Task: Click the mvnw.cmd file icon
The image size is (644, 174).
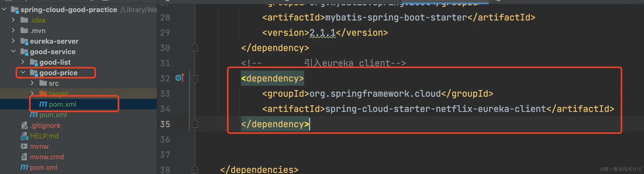Action: point(24,157)
